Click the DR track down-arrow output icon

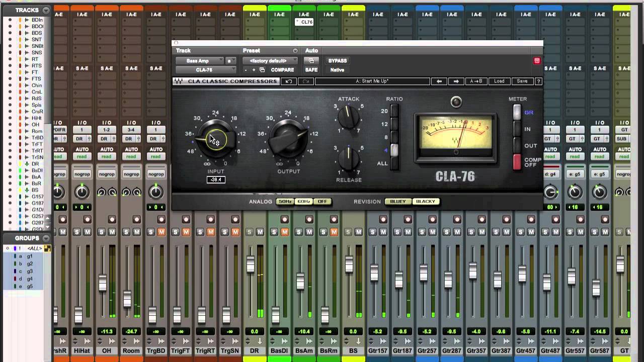260,341
